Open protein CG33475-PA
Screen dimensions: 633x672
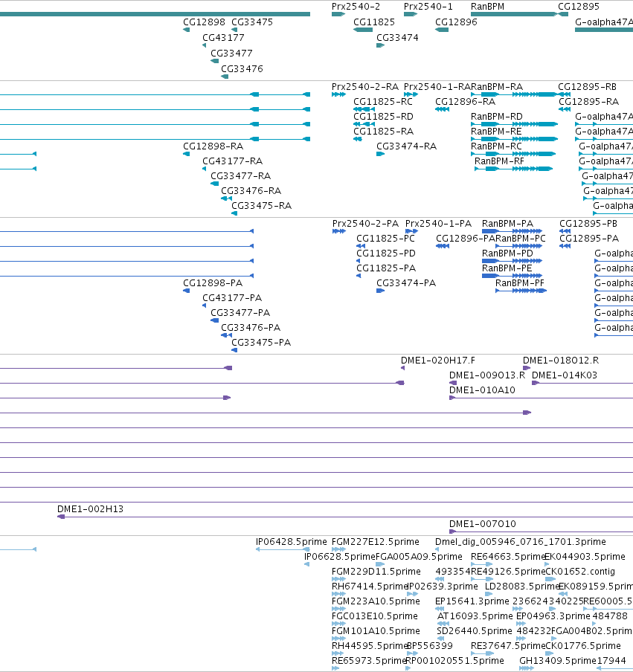(x=261, y=343)
